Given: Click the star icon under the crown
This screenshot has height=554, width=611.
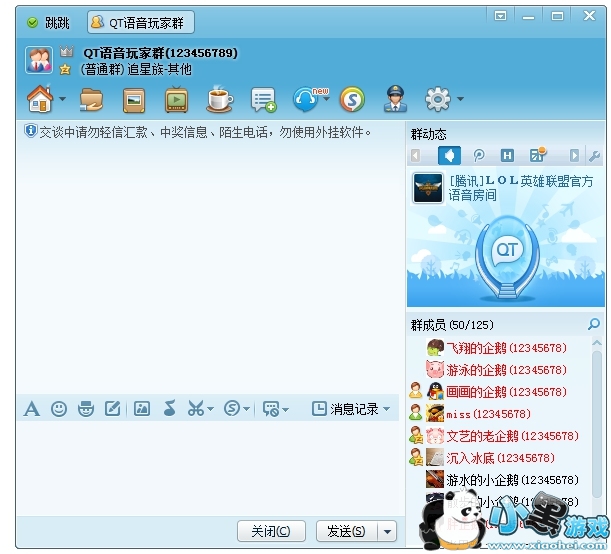Looking at the screenshot, I should point(65,70).
